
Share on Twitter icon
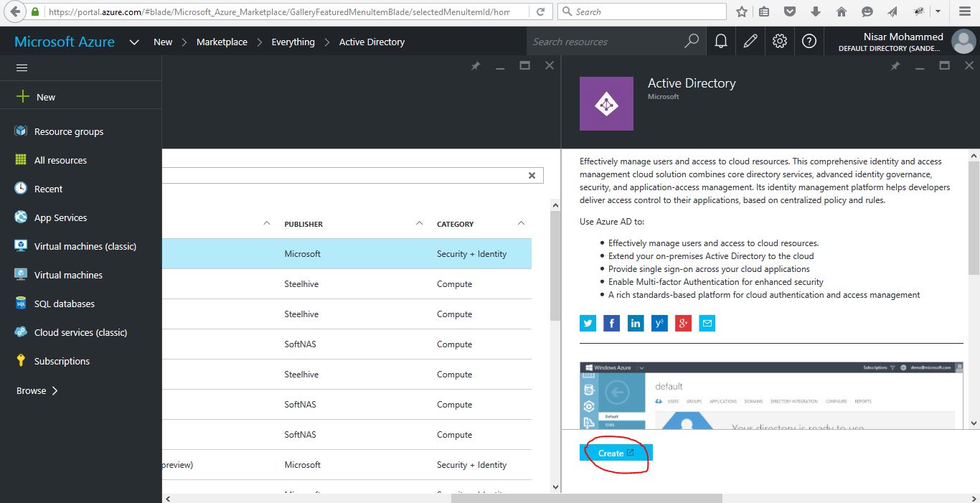tap(588, 324)
